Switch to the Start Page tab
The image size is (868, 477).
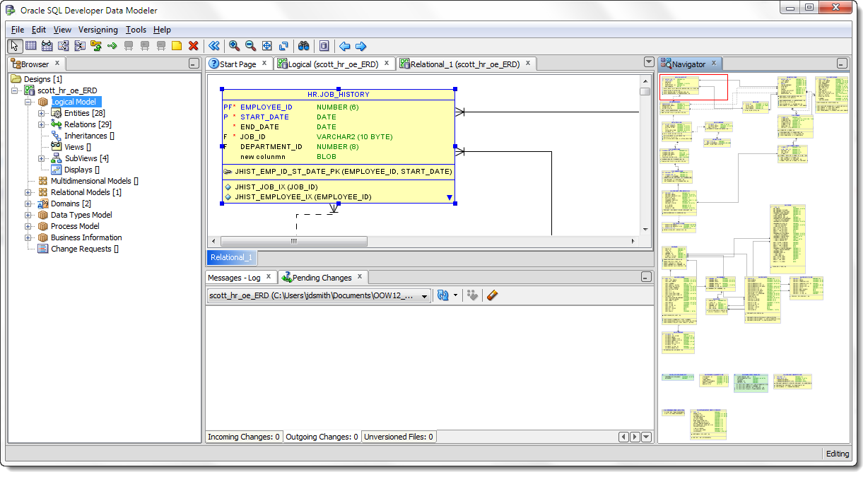pyautogui.click(x=237, y=64)
